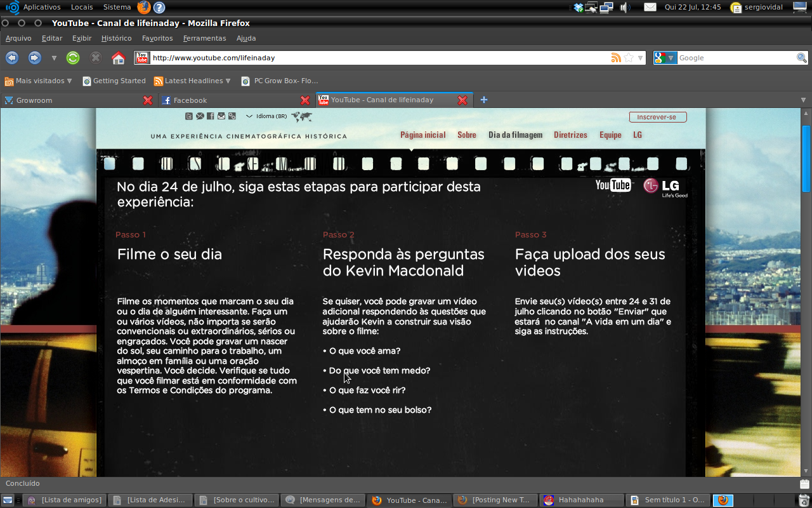
Task: Open the Ferramentas menu
Action: (204, 38)
